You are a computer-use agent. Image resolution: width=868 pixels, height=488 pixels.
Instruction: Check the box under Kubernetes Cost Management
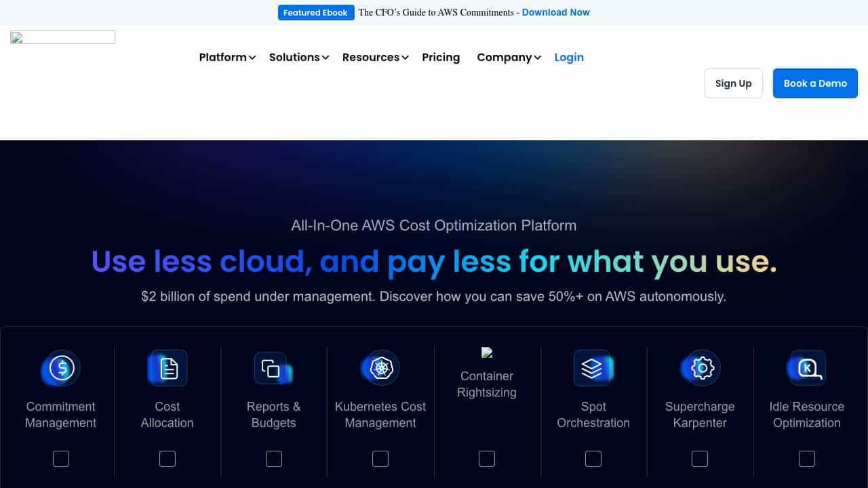click(x=380, y=459)
